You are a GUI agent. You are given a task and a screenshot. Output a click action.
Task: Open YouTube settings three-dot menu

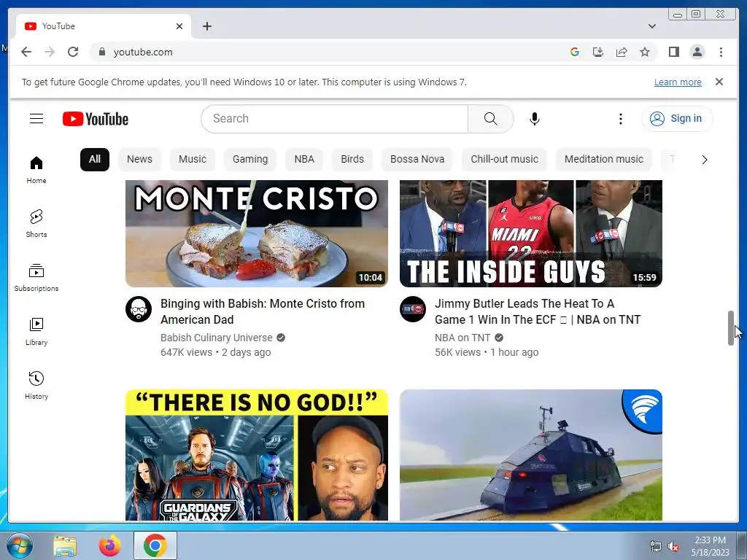(620, 119)
